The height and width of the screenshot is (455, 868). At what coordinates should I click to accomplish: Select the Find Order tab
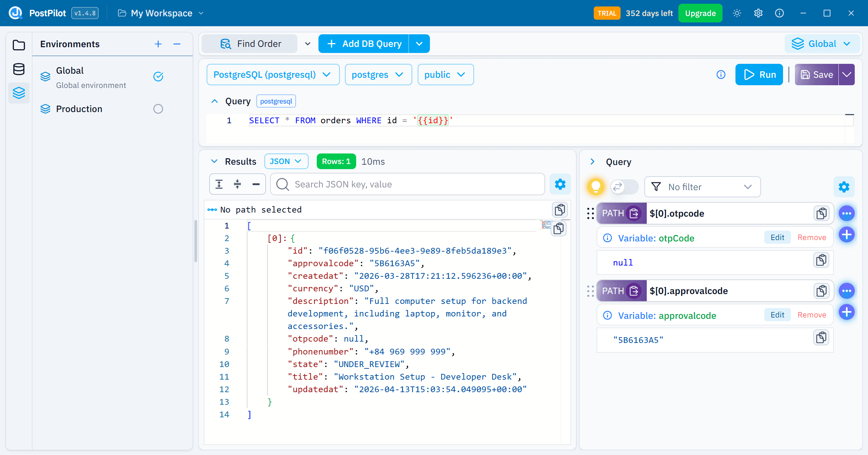click(x=250, y=44)
